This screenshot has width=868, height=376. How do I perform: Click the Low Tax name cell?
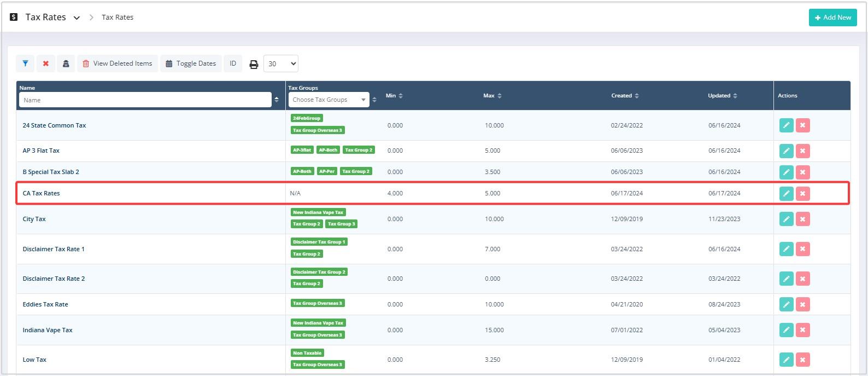tap(34, 360)
